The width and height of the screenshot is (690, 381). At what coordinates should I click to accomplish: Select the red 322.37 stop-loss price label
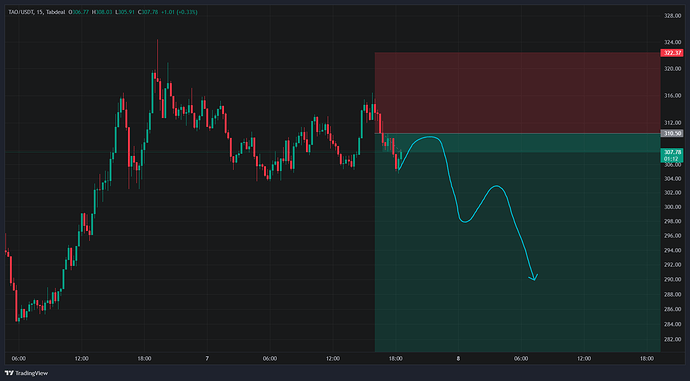point(672,53)
